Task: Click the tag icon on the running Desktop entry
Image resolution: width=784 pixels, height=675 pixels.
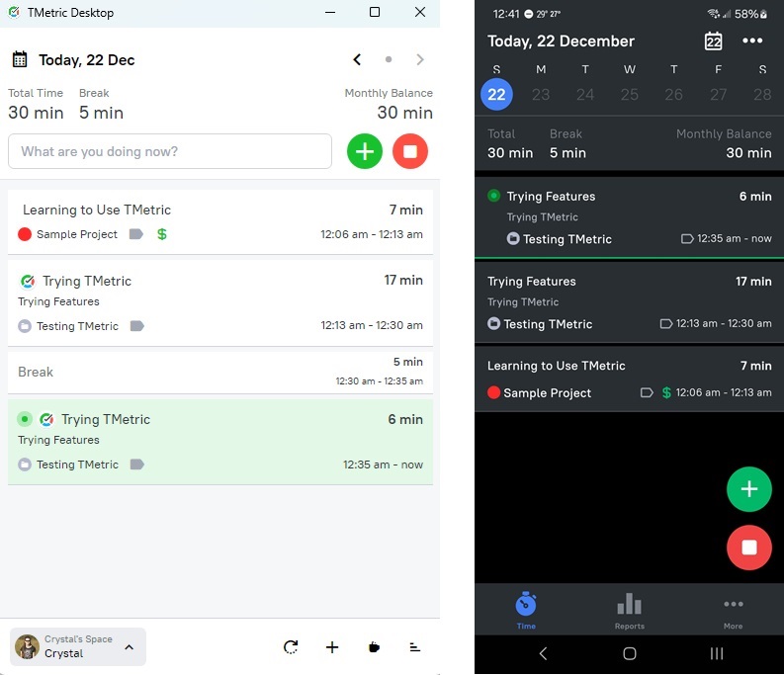Action: click(137, 464)
